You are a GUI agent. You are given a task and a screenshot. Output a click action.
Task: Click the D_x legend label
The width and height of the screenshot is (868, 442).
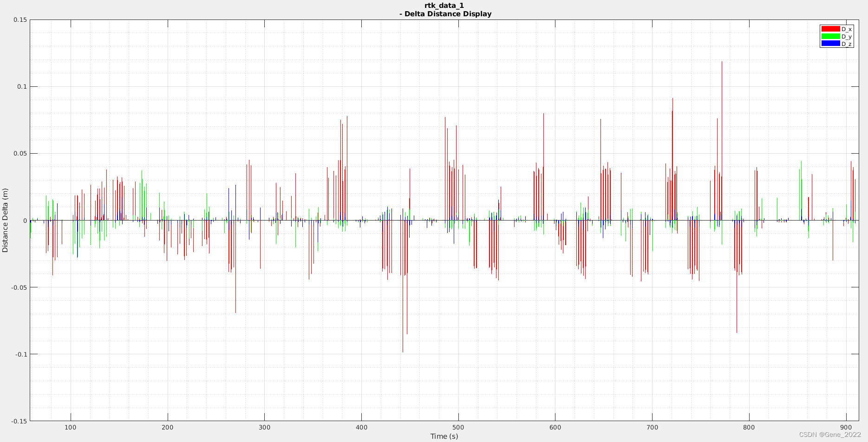[847, 29]
